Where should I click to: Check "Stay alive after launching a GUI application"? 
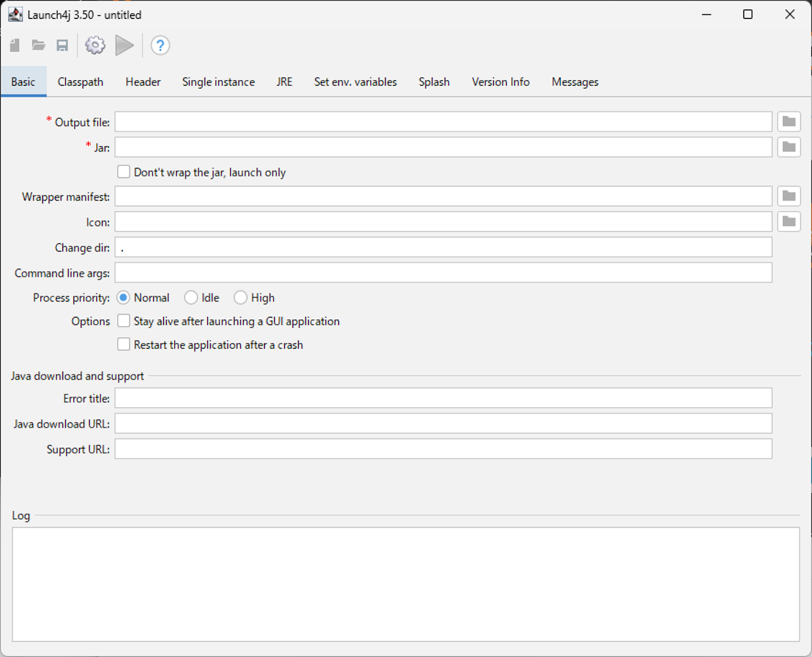(x=123, y=321)
